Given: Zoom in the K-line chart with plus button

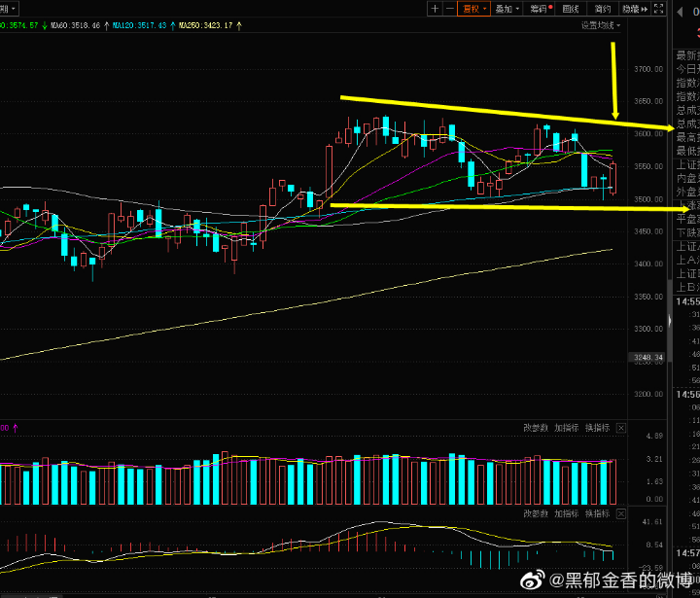Looking at the screenshot, I should (435, 9).
